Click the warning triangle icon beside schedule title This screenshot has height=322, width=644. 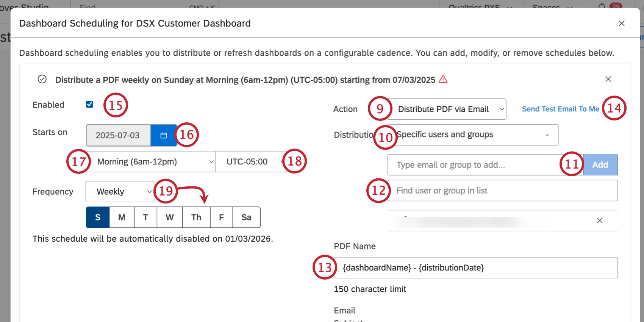point(443,80)
